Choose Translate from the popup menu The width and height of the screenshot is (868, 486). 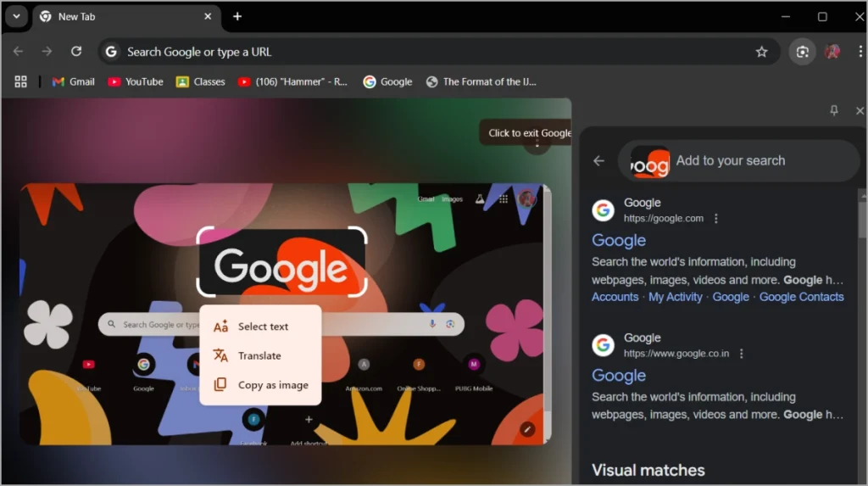click(x=261, y=355)
